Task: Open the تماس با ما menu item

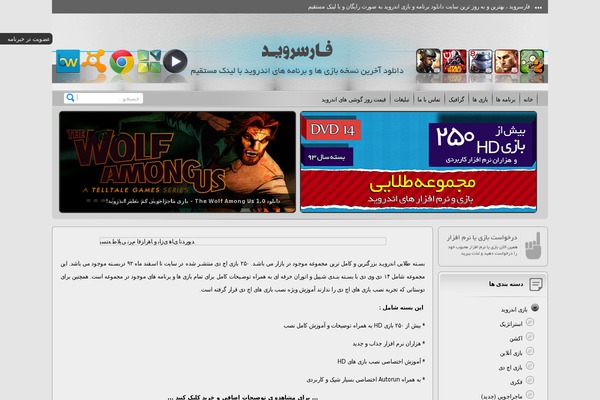Action: (429, 100)
